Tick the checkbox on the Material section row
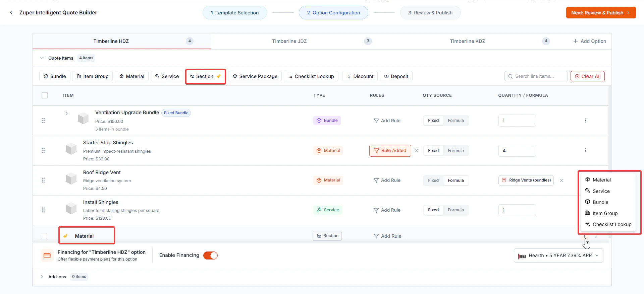This screenshot has height=294, width=644. click(x=44, y=236)
